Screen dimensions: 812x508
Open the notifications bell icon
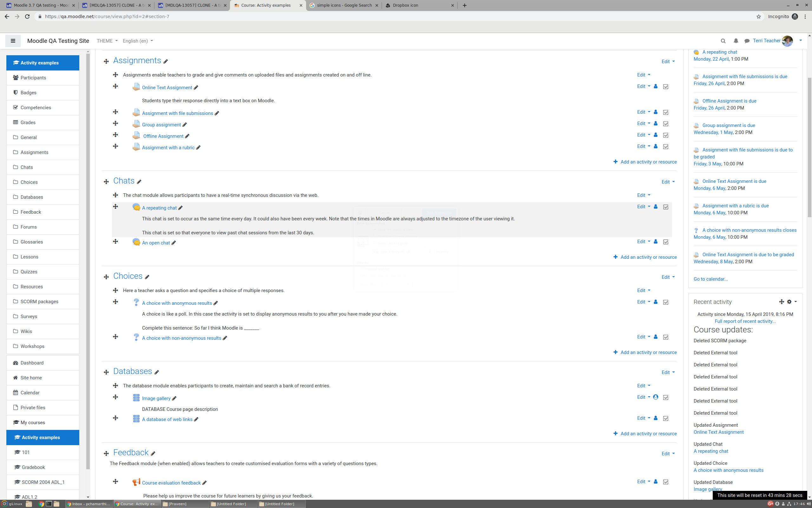(x=736, y=41)
